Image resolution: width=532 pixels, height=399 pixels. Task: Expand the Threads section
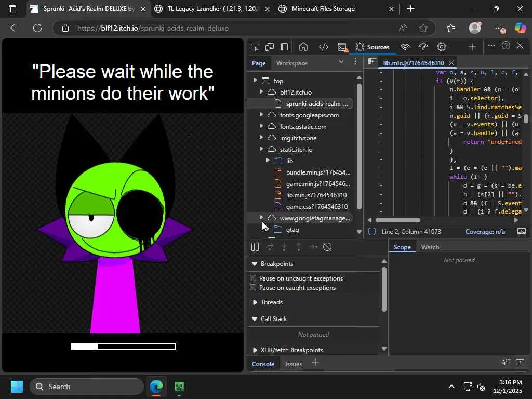pyautogui.click(x=255, y=302)
